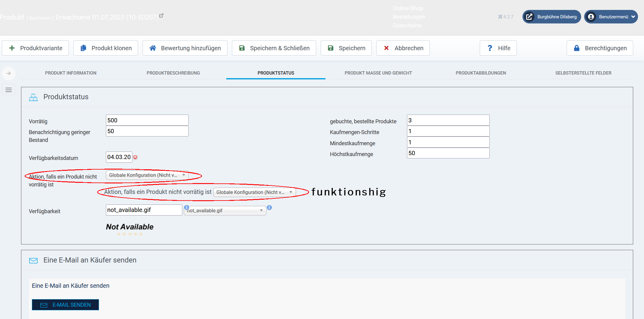
Task: Click the Hilfe question mark button
Action: click(x=498, y=48)
